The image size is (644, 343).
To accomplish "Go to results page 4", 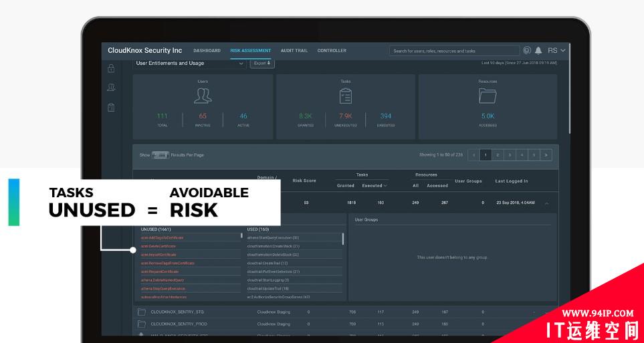I will (x=522, y=155).
